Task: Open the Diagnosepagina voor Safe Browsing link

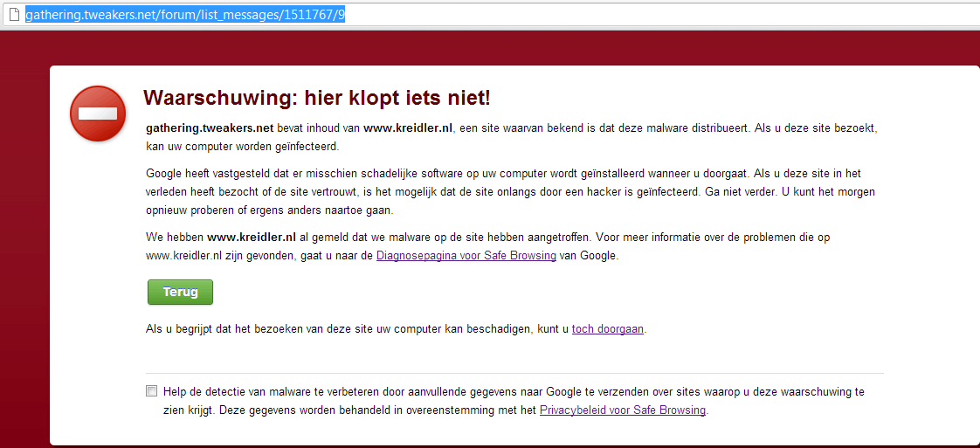Action: pyautogui.click(x=466, y=256)
